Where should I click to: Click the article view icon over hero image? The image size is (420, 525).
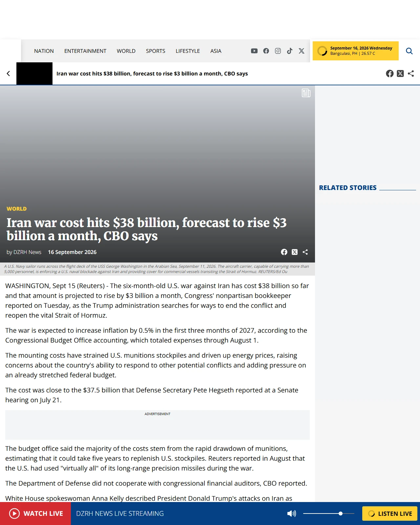(x=306, y=93)
